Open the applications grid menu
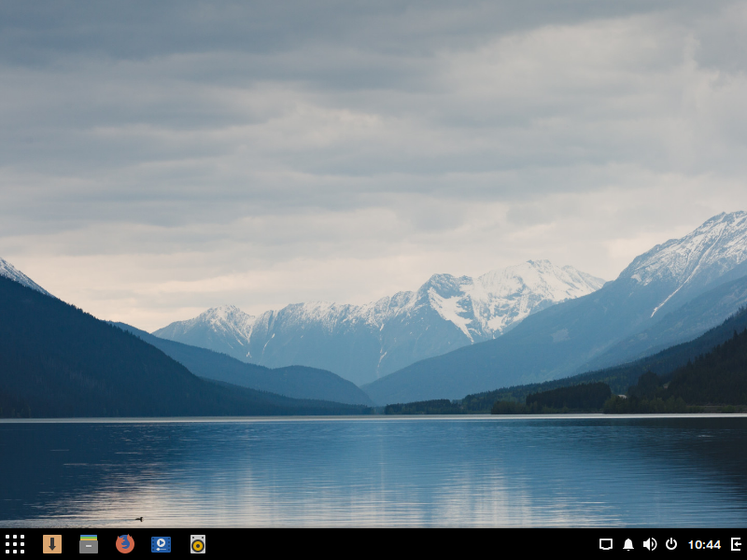 click(x=15, y=544)
